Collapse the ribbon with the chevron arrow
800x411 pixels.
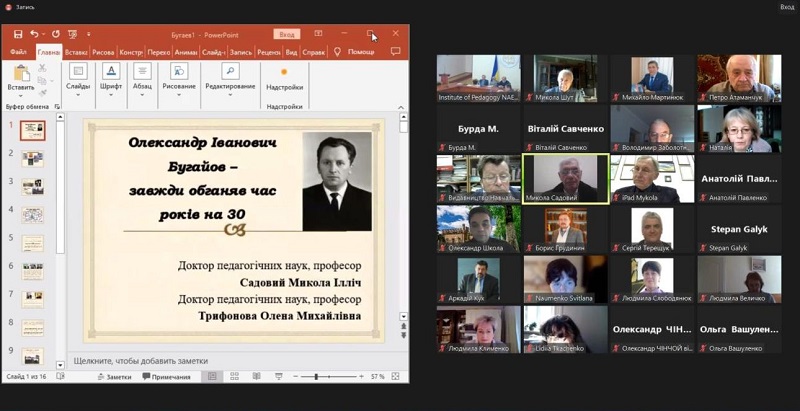point(401,107)
